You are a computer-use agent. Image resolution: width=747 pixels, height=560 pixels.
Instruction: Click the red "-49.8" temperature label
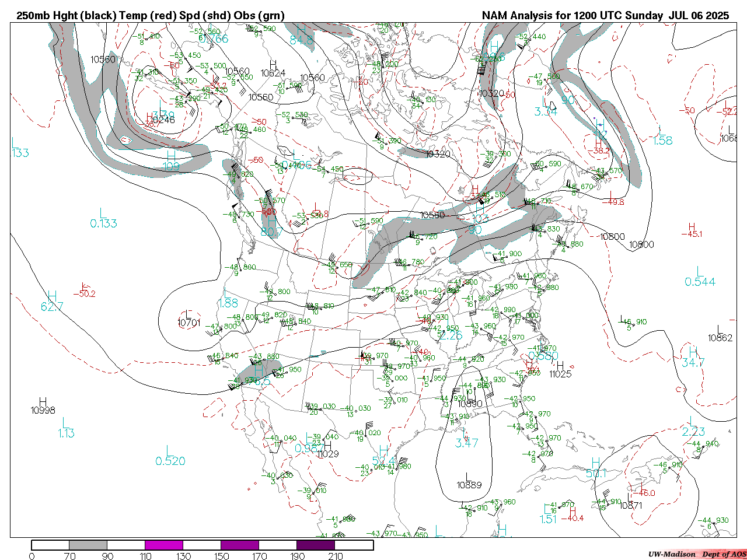pyautogui.click(x=614, y=202)
